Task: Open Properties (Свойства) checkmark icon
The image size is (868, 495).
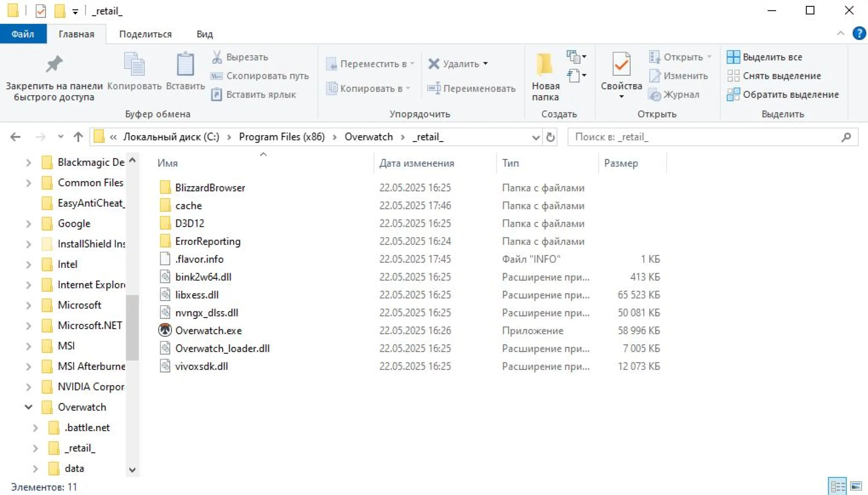Action: [621, 65]
